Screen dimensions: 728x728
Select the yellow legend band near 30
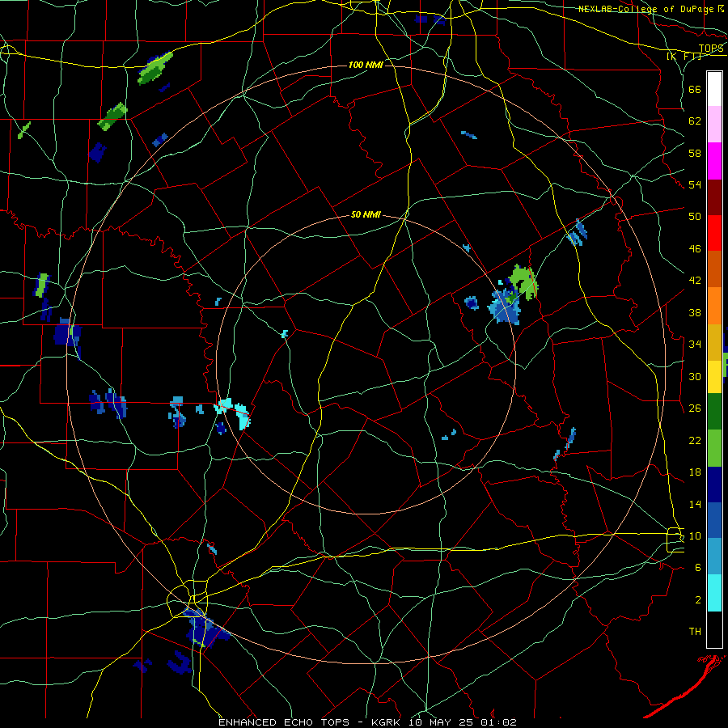(714, 376)
